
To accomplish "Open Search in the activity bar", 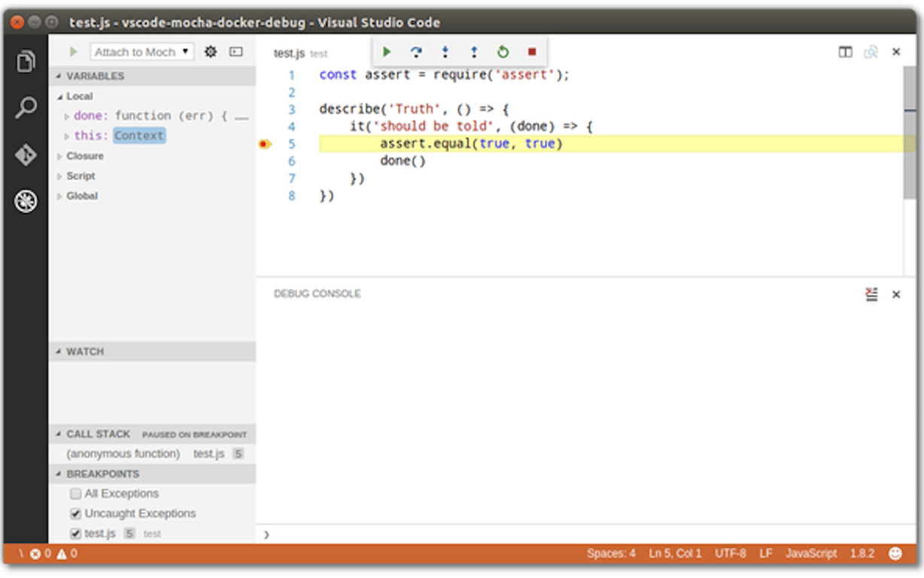I will pyautogui.click(x=26, y=107).
